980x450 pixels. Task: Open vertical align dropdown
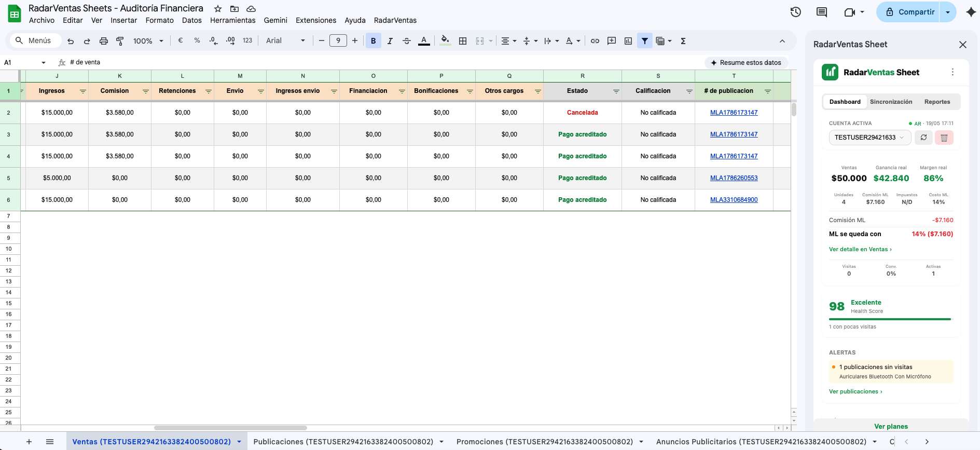tap(530, 40)
